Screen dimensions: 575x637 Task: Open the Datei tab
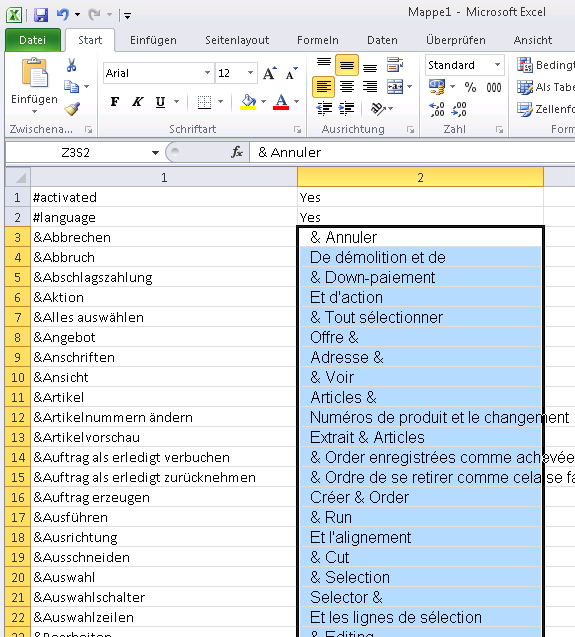33,40
